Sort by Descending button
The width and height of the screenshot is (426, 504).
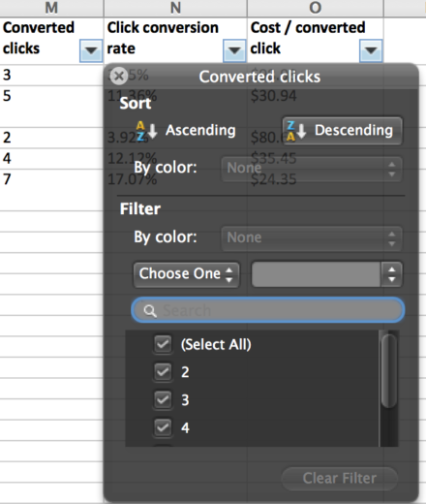point(343,131)
